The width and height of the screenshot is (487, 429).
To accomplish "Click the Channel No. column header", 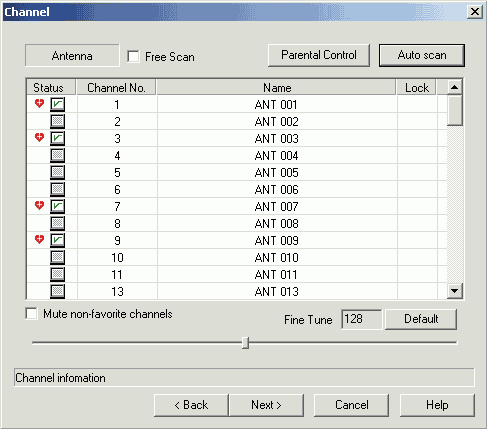I will click(116, 87).
